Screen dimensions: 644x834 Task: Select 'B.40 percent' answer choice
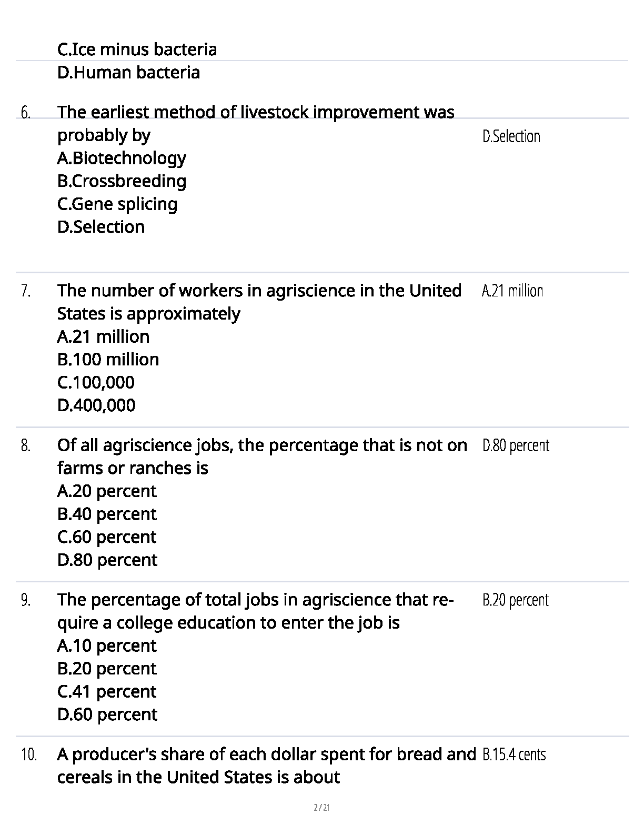pyautogui.click(x=107, y=514)
